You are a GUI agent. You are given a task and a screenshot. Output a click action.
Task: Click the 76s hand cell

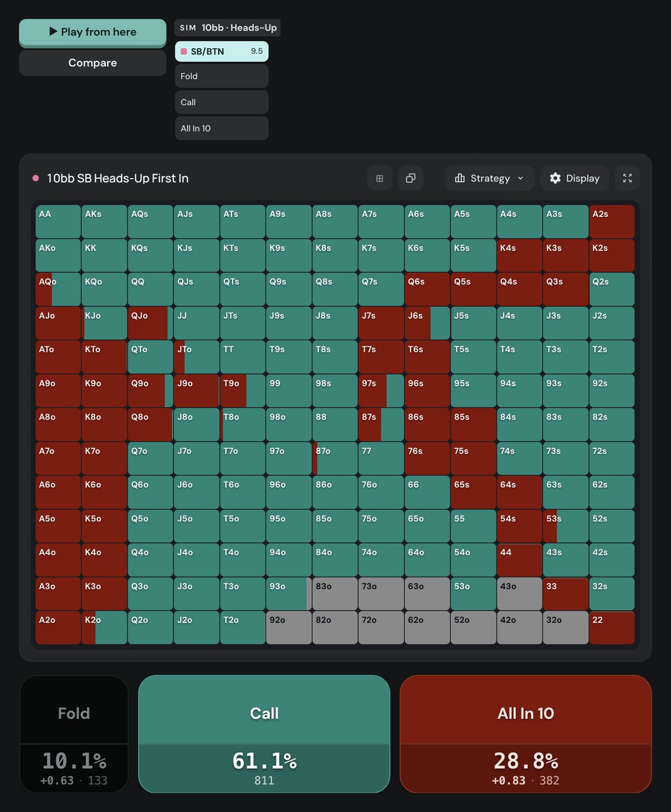click(427, 458)
